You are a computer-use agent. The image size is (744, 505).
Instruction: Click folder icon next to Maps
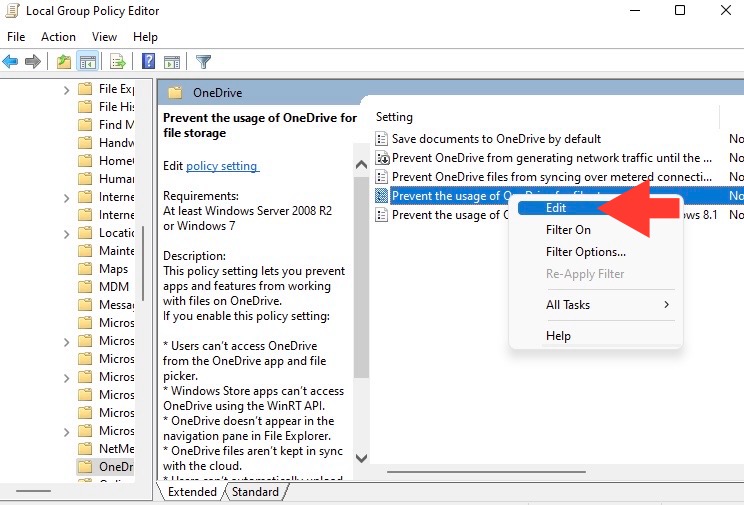[85, 269]
